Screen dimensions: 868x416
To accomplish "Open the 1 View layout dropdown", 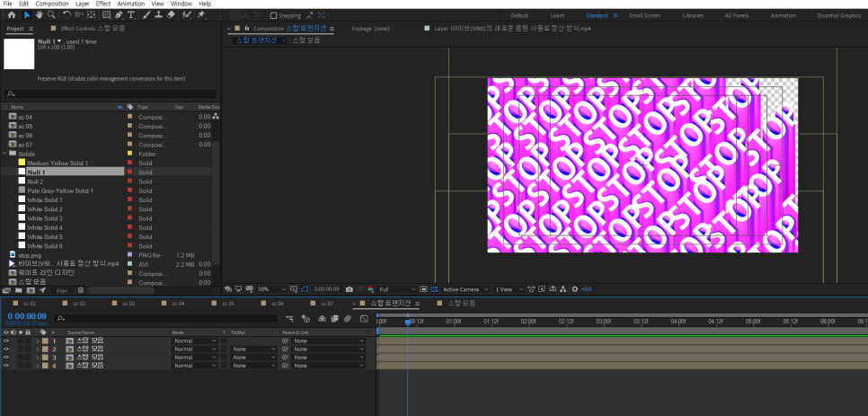I will pos(509,289).
